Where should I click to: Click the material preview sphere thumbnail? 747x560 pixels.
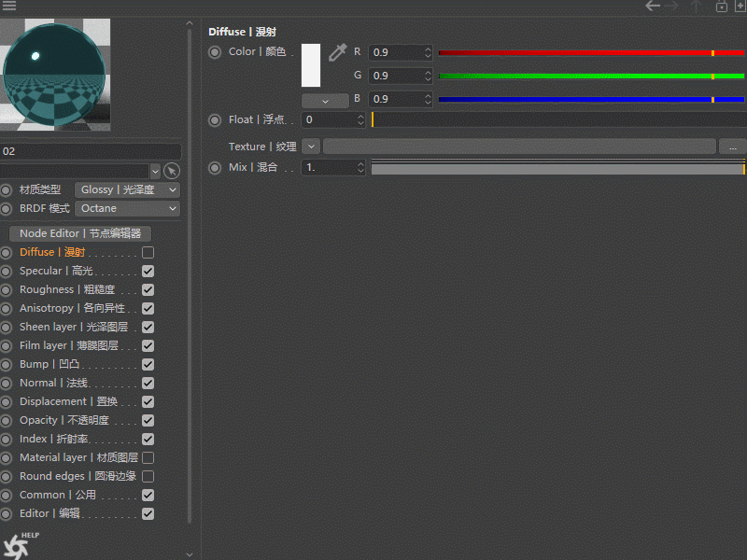(x=55, y=75)
